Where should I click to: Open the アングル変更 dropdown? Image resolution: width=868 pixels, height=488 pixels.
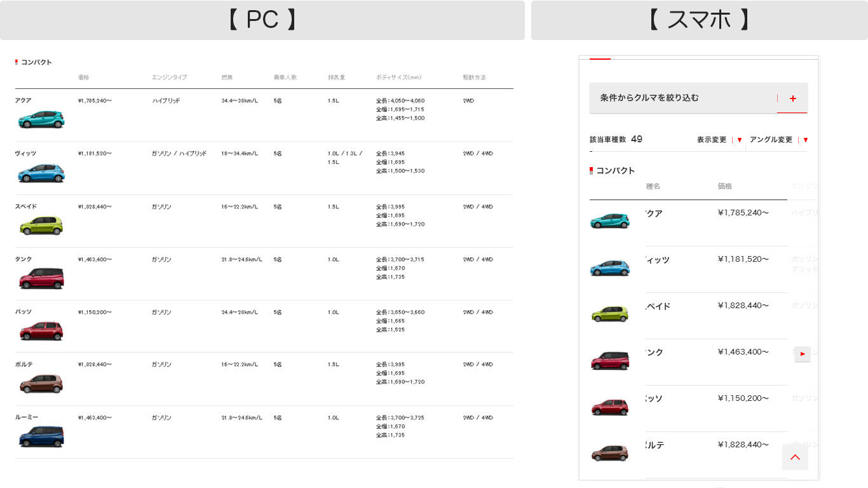(779, 140)
